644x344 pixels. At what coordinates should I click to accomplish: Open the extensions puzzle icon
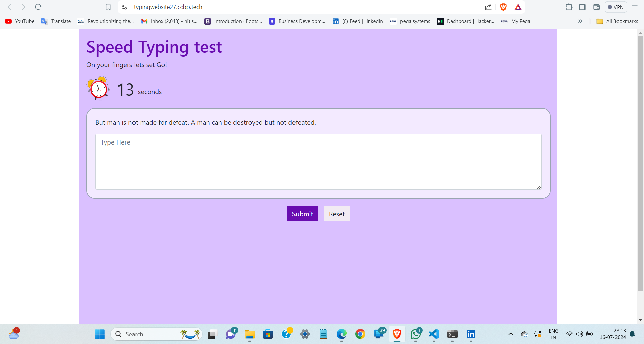click(569, 7)
